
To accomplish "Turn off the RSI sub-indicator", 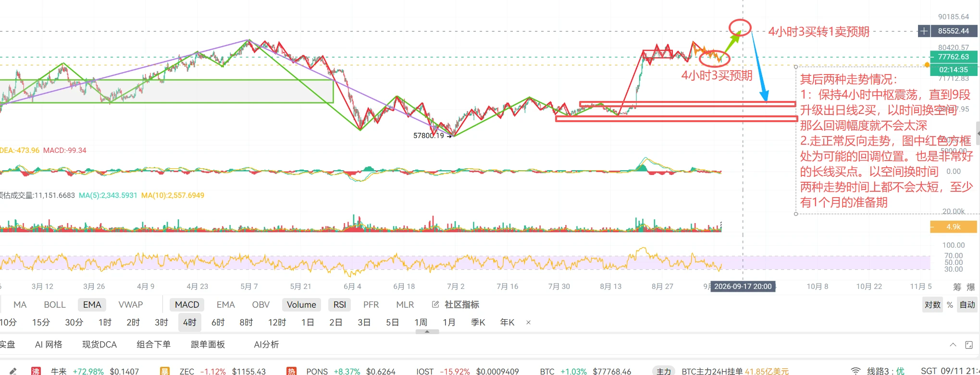I will [x=340, y=305].
